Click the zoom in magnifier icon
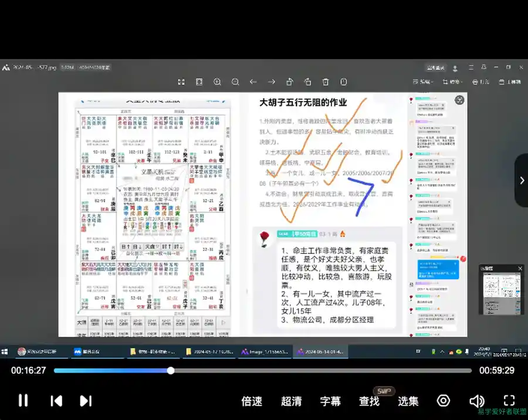The image size is (528, 420). (217, 82)
